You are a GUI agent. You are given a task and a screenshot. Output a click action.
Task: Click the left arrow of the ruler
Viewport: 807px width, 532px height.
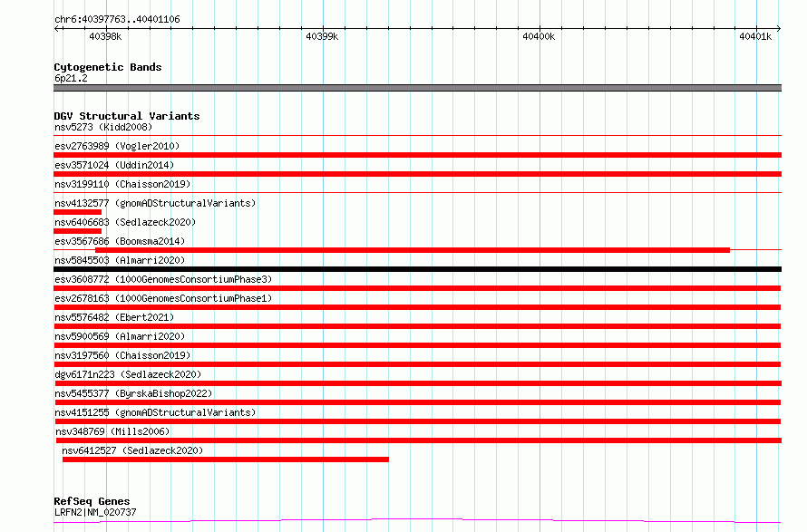coord(57,28)
